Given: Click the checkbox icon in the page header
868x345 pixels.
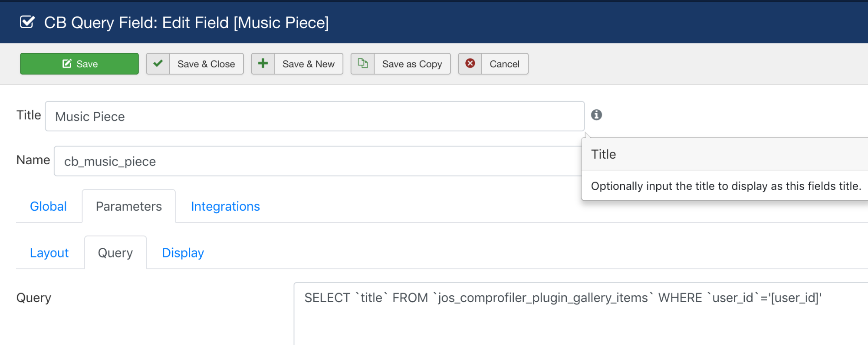Looking at the screenshot, I should (x=27, y=22).
